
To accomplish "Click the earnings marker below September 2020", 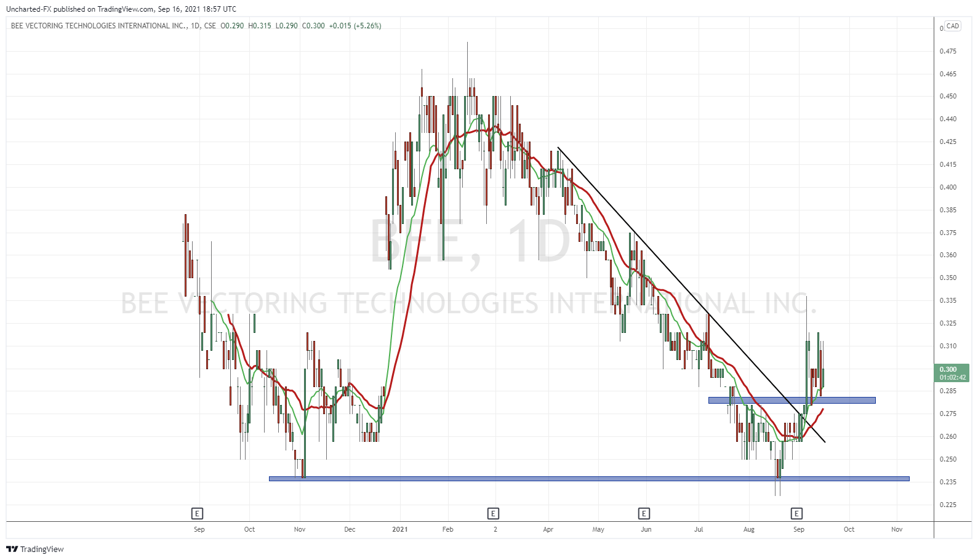I will 197,513.
